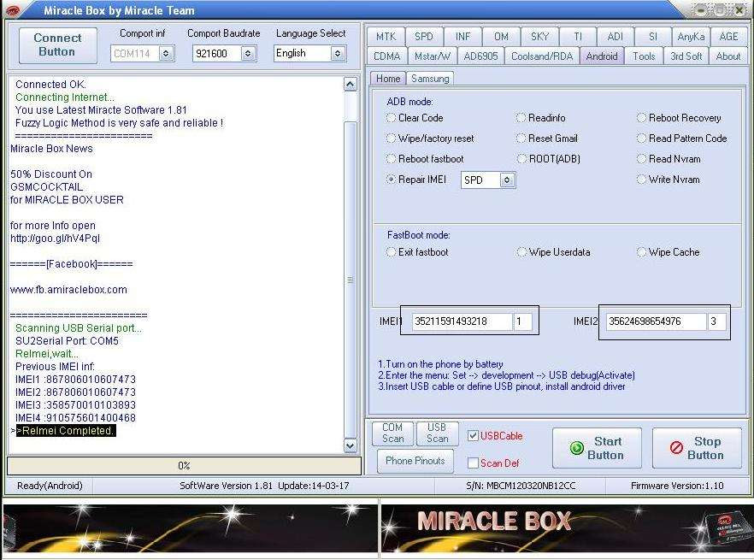Image resolution: width=754 pixels, height=560 pixels.
Task: Toggle the USBCable checkbox
Action: 474,436
